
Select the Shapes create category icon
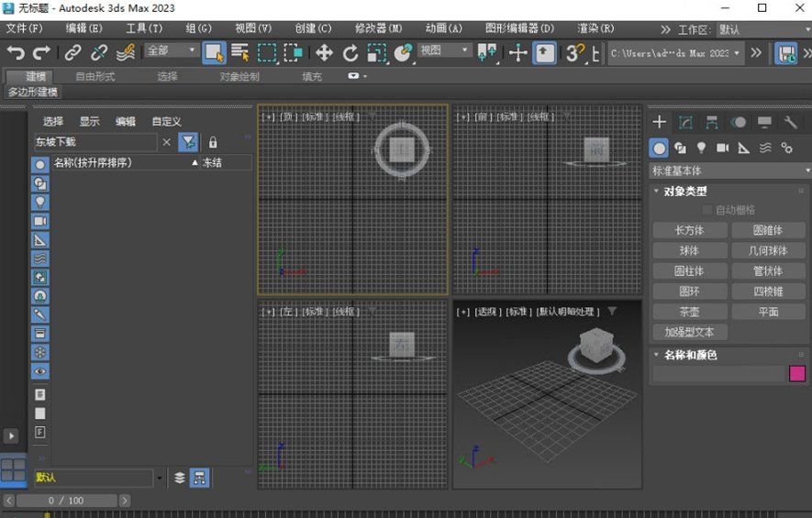click(x=680, y=149)
